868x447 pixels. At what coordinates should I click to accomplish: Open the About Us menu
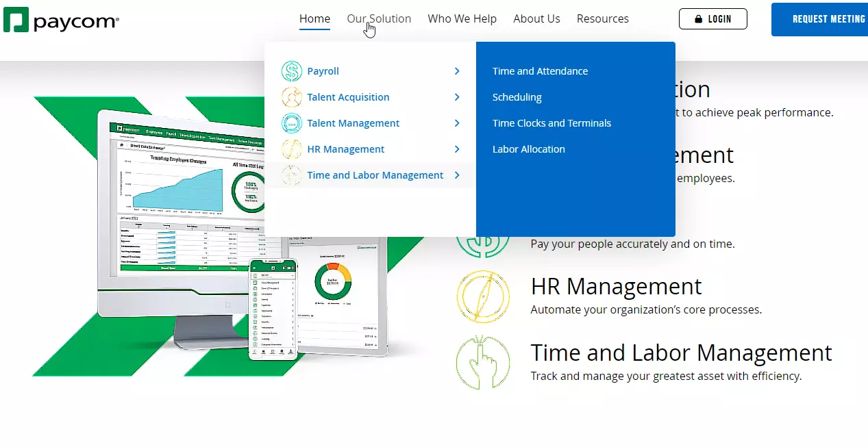[536, 19]
